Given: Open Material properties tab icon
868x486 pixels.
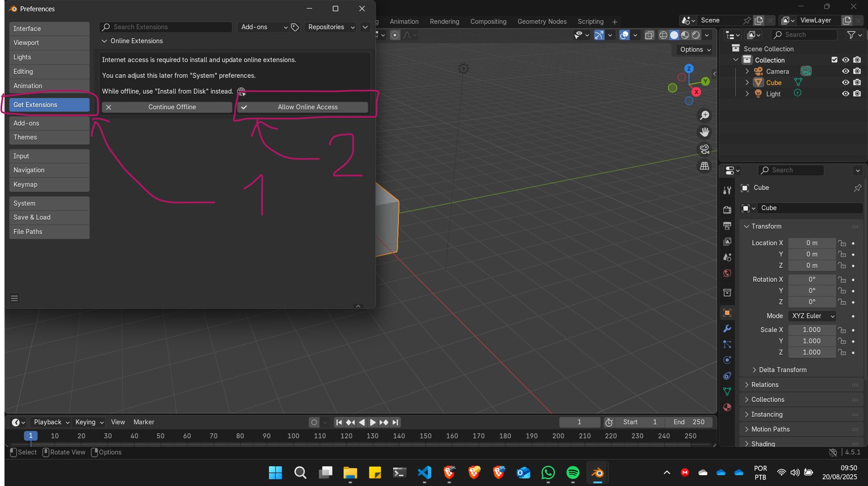Looking at the screenshot, I should pos(727,407).
